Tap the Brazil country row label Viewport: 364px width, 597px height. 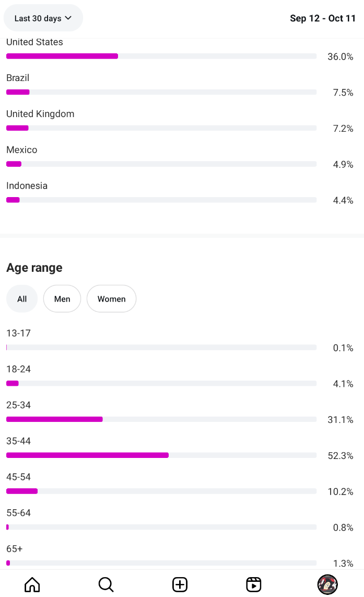18,78
